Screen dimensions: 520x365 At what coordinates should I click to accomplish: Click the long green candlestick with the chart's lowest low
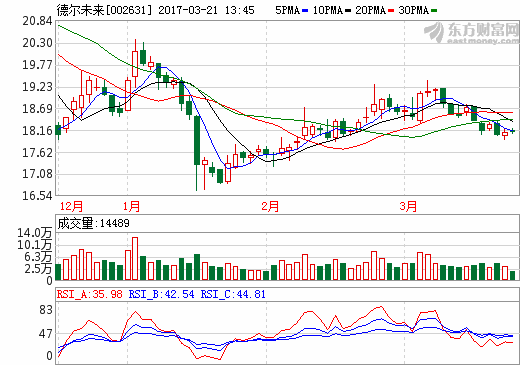click(197, 153)
